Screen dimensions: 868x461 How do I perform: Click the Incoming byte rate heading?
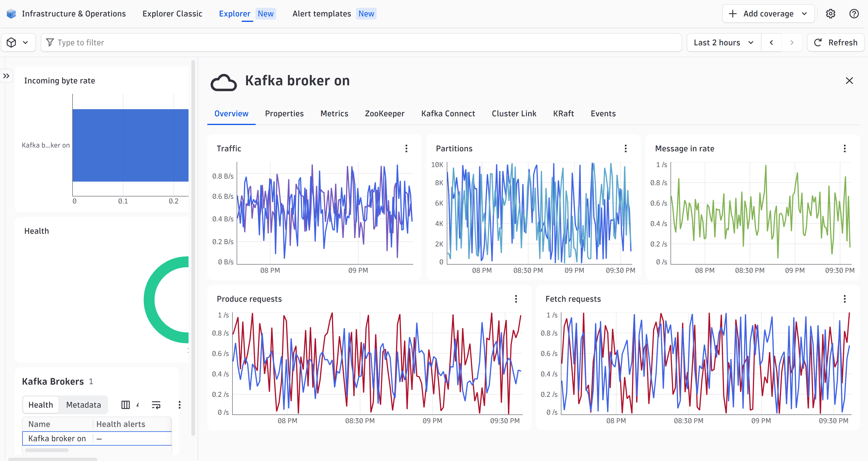pos(59,81)
